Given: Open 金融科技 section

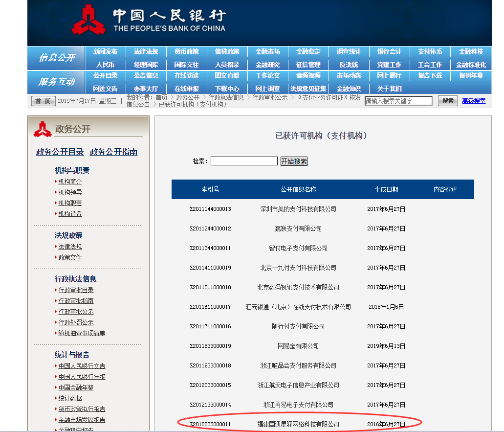Looking at the screenshot, I should point(471,51).
